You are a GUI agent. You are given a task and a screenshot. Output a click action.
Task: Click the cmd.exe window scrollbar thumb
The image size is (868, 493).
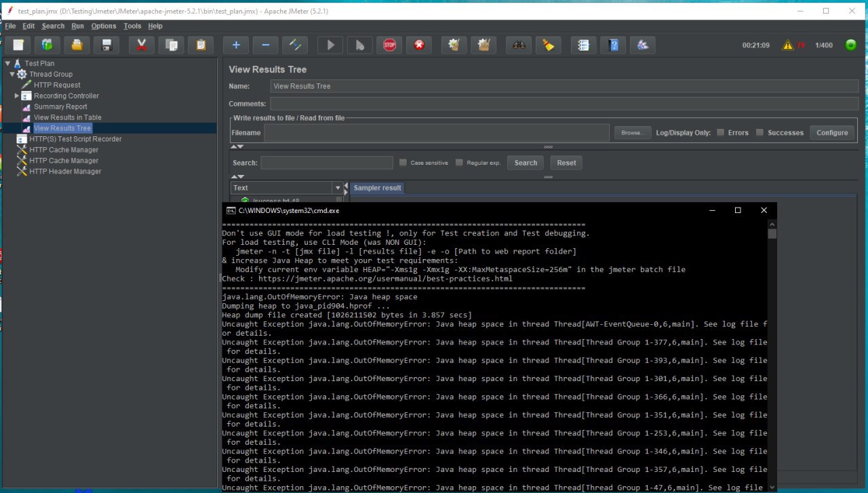click(x=772, y=234)
